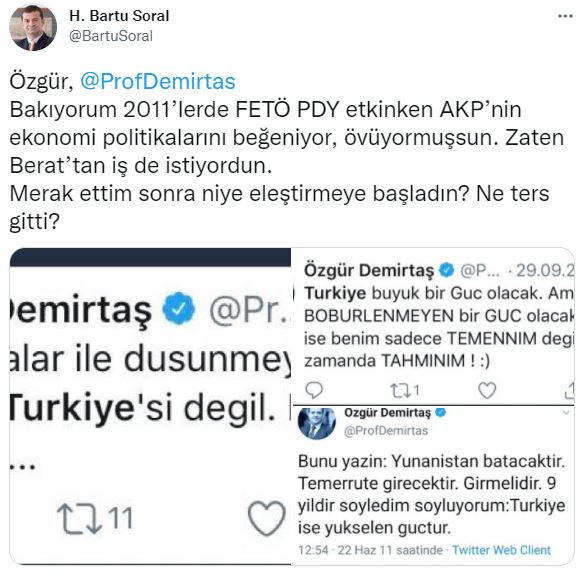This screenshot has height=575, width=579.
Task: Click the share icon on top-right tweet
Action: coord(570,390)
